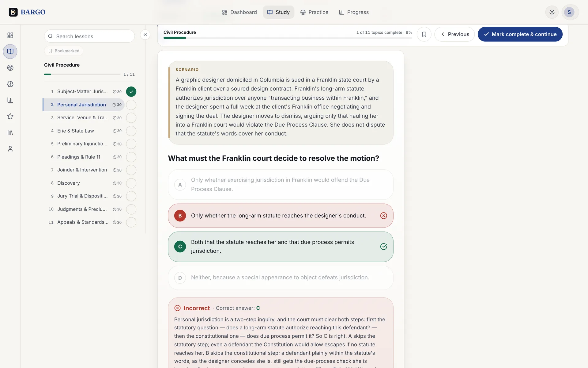Open the user avatar labeled S

[569, 12]
